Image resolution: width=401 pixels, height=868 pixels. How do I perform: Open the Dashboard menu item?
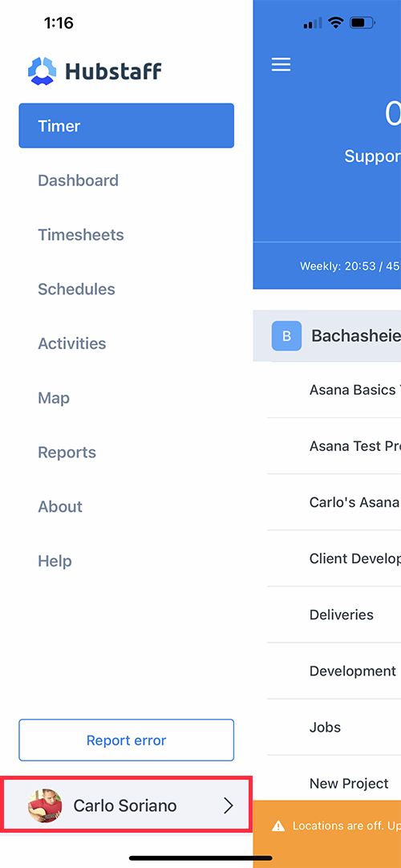[x=78, y=180]
